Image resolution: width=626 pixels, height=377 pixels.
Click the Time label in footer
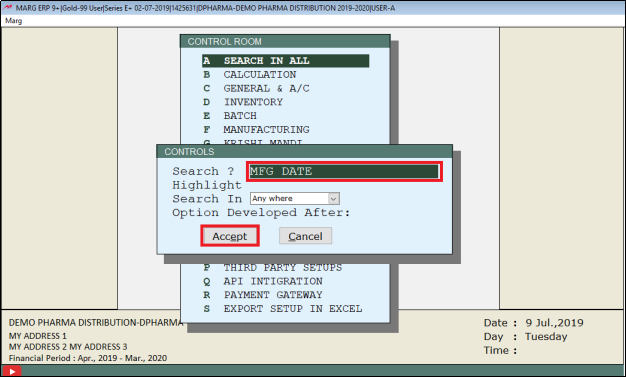point(500,350)
